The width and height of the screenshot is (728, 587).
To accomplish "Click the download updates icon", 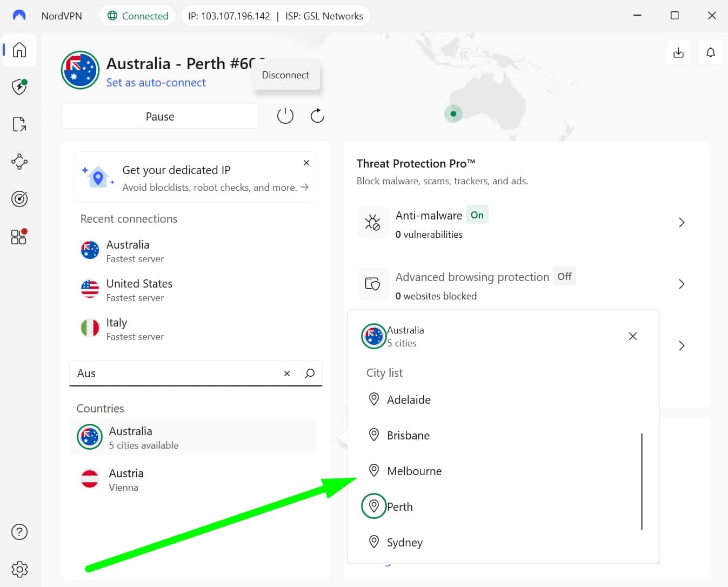I will click(x=678, y=52).
